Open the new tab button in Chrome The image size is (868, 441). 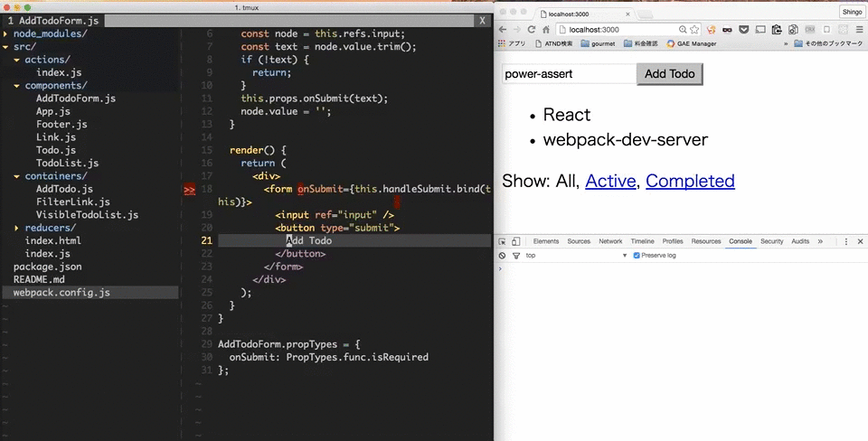pos(646,14)
